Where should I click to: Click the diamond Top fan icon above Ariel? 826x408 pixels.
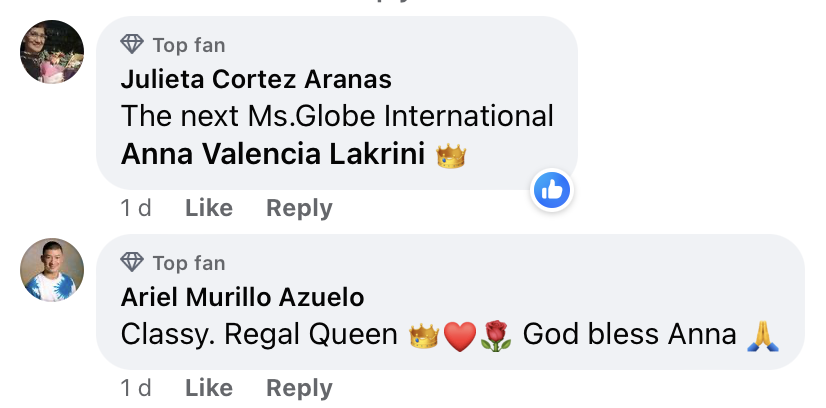[x=132, y=262]
